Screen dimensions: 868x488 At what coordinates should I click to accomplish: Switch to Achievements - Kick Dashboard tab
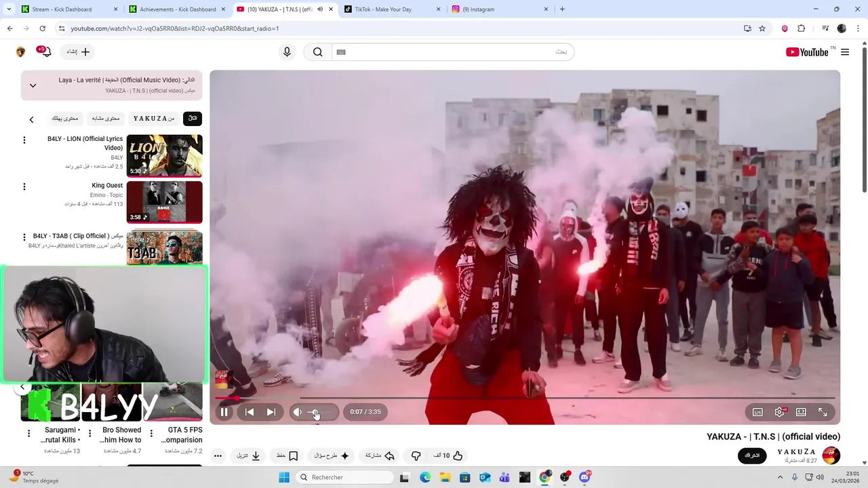pos(178,9)
